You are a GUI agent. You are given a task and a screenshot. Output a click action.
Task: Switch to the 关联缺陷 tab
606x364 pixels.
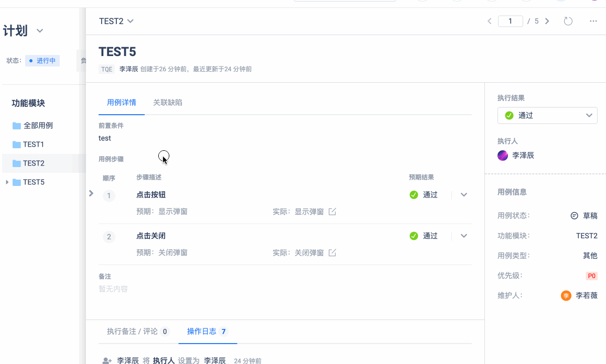(x=167, y=103)
